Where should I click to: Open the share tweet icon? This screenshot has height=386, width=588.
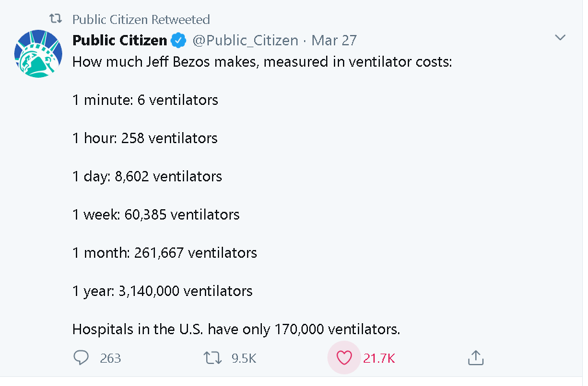(x=476, y=358)
